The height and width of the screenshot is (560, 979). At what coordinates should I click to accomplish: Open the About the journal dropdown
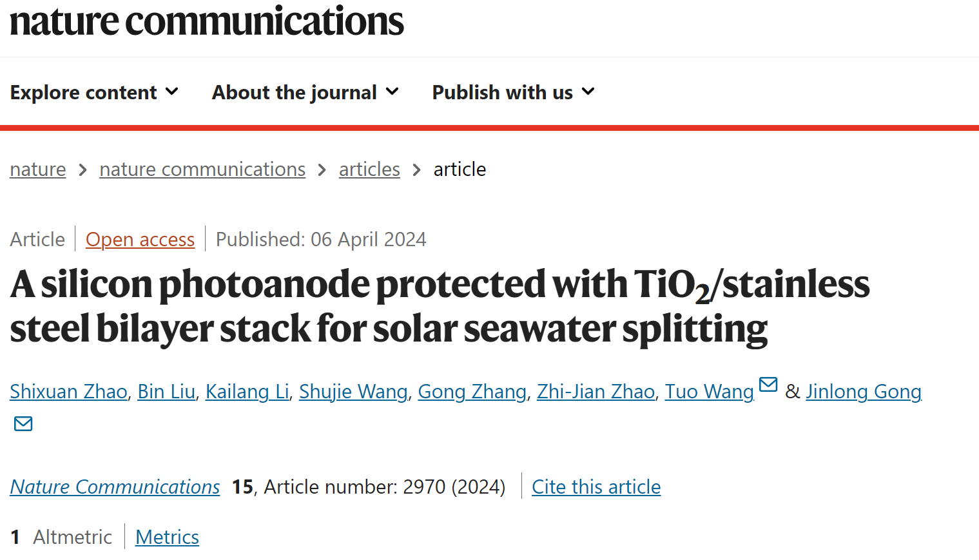[305, 92]
